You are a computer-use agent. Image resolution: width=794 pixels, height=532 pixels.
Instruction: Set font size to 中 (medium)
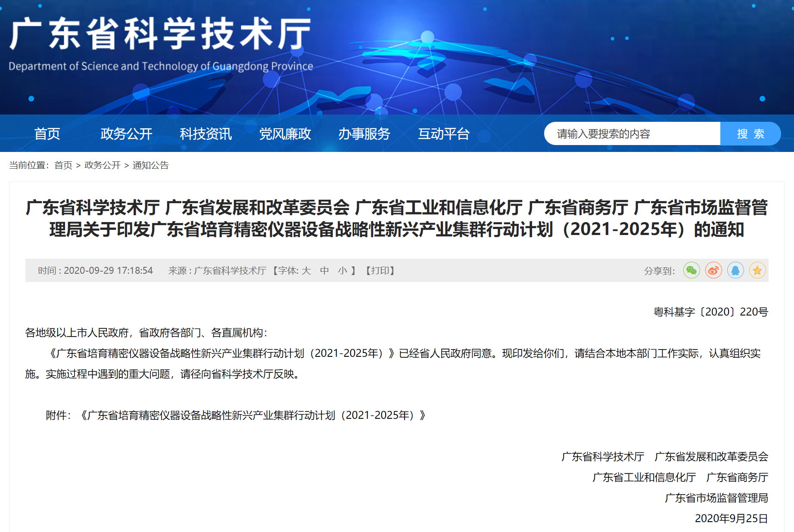coord(324,271)
